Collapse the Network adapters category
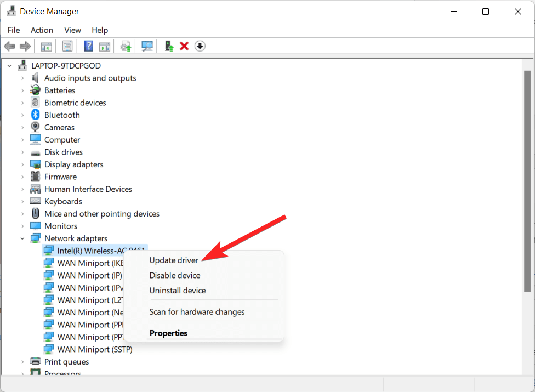The height and width of the screenshot is (392, 535). pos(22,238)
